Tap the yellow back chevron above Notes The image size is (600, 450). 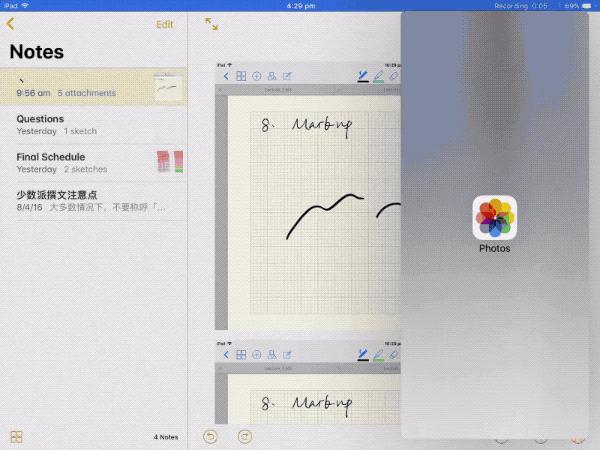[11, 23]
